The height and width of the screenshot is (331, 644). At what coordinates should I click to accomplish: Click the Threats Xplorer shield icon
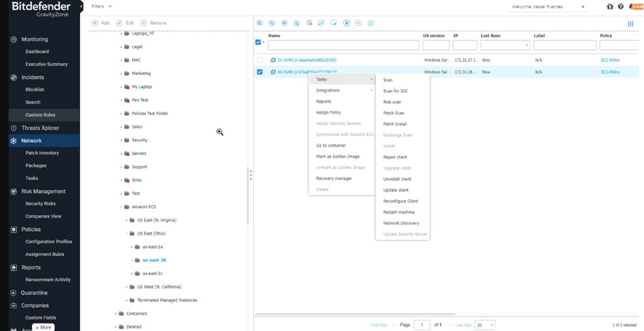coord(14,128)
